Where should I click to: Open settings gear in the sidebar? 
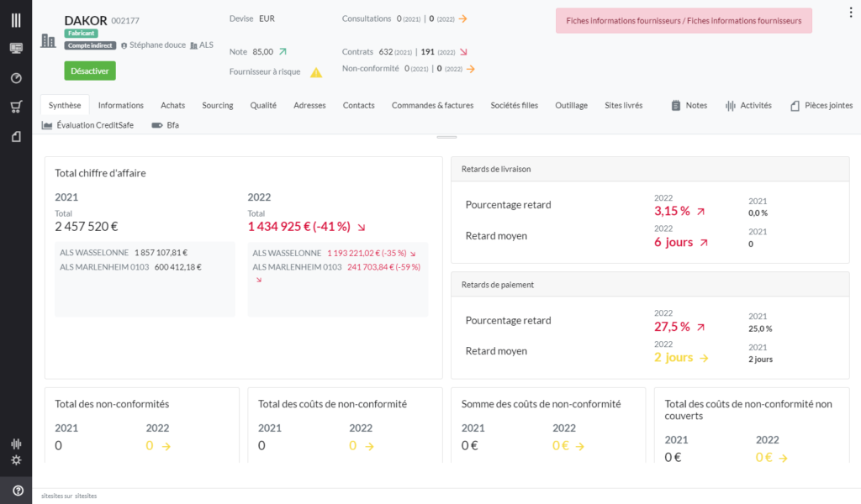pyautogui.click(x=16, y=460)
